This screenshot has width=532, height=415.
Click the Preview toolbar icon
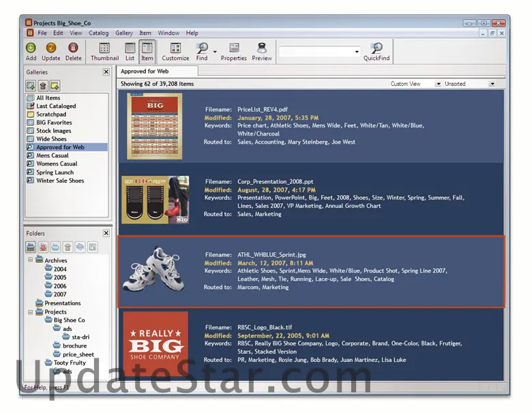click(x=262, y=48)
